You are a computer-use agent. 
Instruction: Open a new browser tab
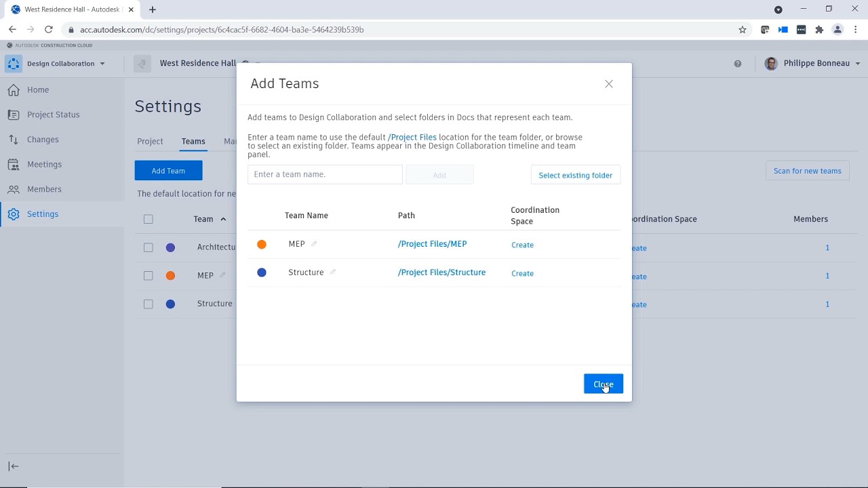(x=153, y=9)
